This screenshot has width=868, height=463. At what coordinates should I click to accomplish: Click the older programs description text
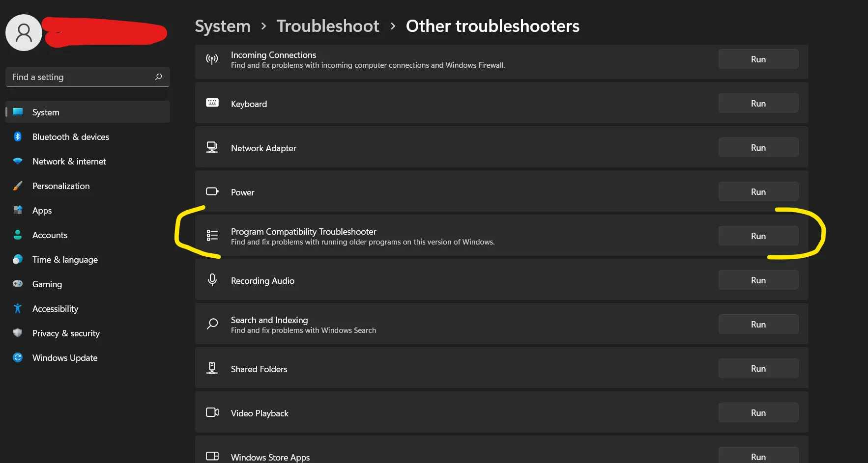(x=363, y=242)
